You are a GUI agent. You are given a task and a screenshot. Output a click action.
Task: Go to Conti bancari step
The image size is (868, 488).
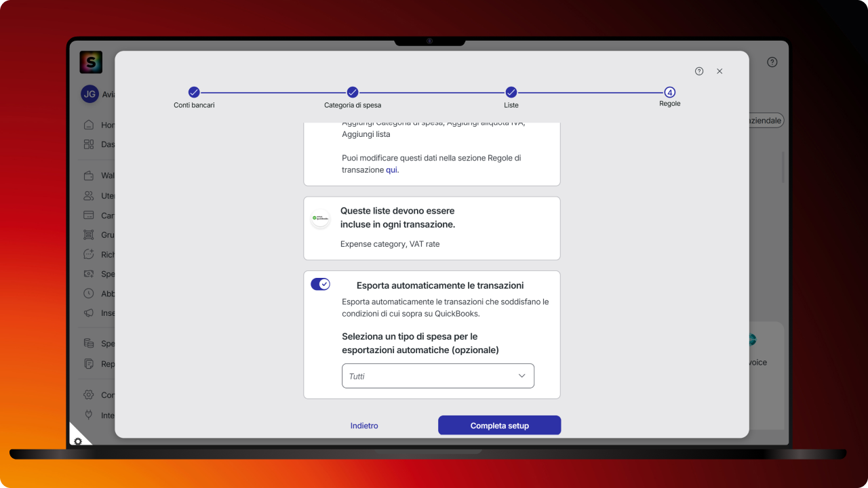(x=194, y=98)
